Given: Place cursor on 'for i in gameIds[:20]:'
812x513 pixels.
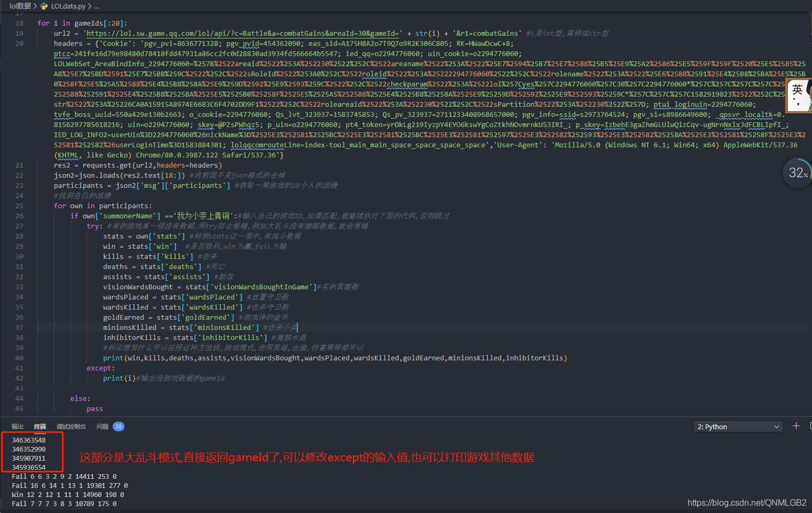Looking at the screenshot, I should [x=82, y=23].
